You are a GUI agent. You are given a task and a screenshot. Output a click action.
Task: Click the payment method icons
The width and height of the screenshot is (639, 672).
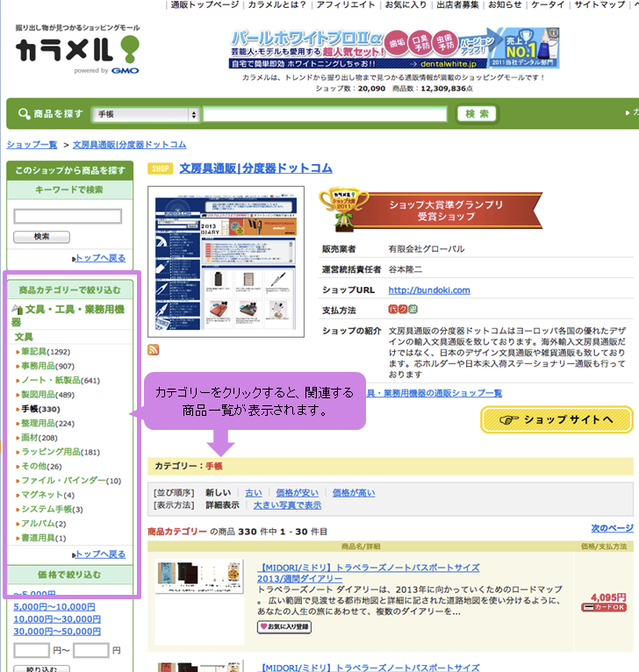point(403,310)
